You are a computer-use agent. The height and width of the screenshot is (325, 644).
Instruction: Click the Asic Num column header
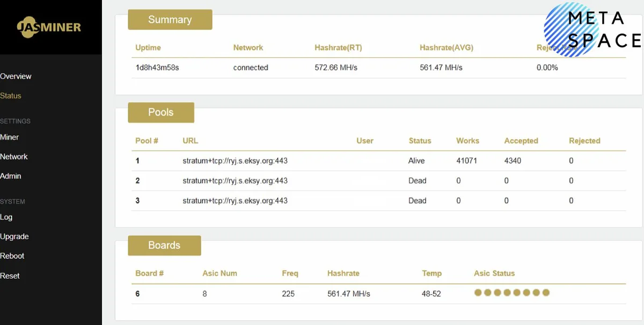[x=219, y=273]
